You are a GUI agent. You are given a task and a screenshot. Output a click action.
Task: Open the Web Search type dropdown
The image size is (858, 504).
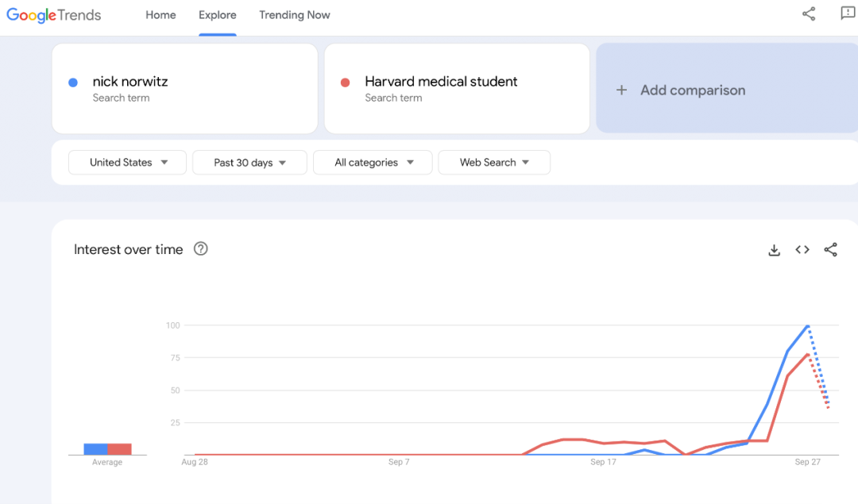(x=494, y=163)
